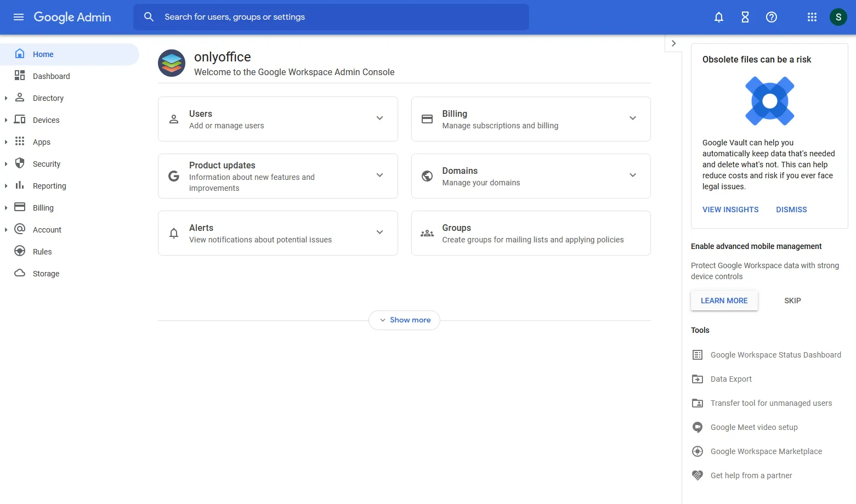Open the help question mark icon
856x504 pixels.
coord(772,17)
